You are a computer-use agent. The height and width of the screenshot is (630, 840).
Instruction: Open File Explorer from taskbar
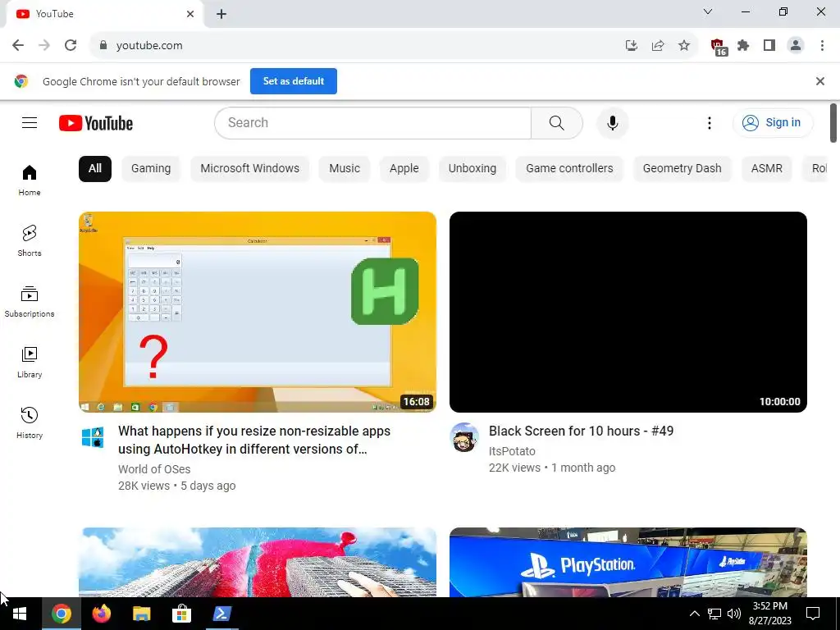[x=141, y=614]
